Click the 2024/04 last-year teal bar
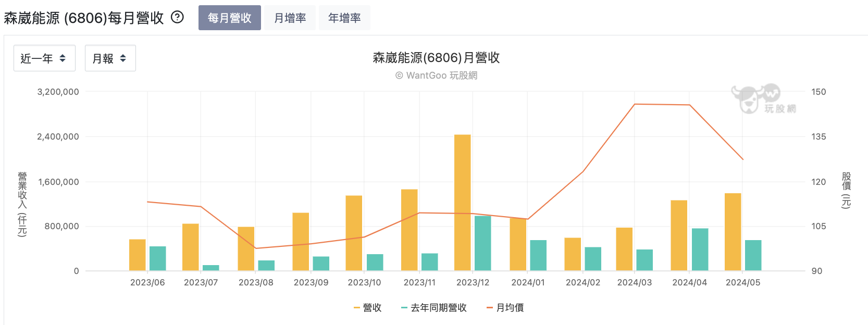868x325 pixels. [x=700, y=249]
